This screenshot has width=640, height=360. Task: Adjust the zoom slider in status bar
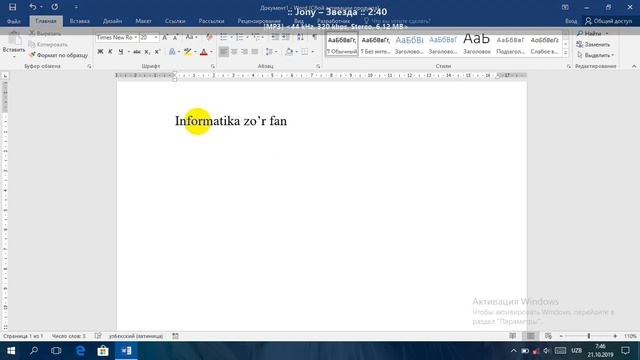tap(589, 336)
